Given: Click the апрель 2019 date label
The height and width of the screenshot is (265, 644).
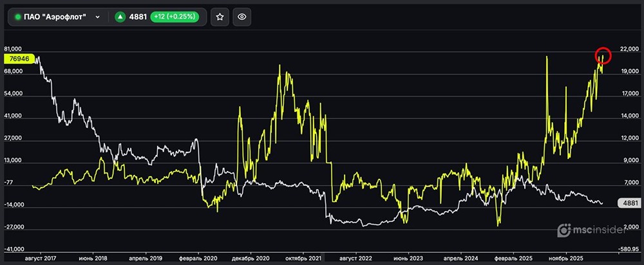Looking at the screenshot, I should 146,259.
